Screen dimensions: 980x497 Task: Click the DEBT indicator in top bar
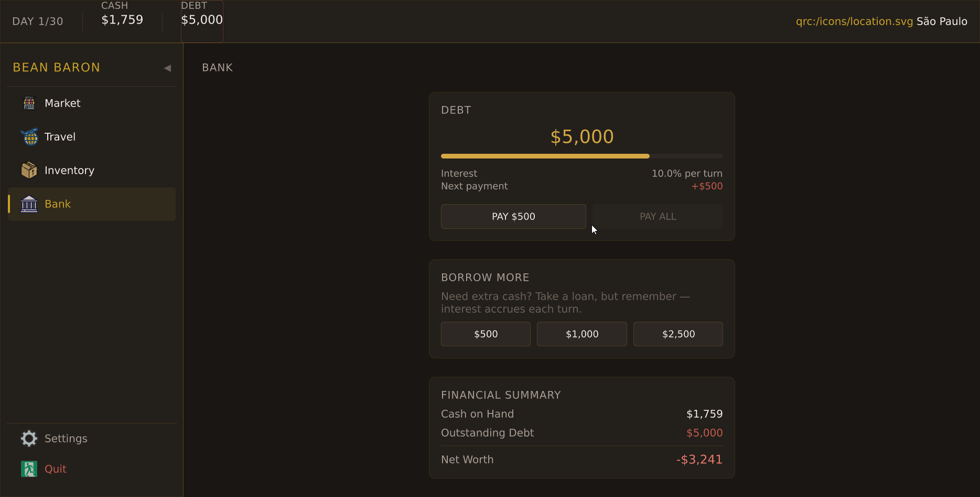[202, 20]
